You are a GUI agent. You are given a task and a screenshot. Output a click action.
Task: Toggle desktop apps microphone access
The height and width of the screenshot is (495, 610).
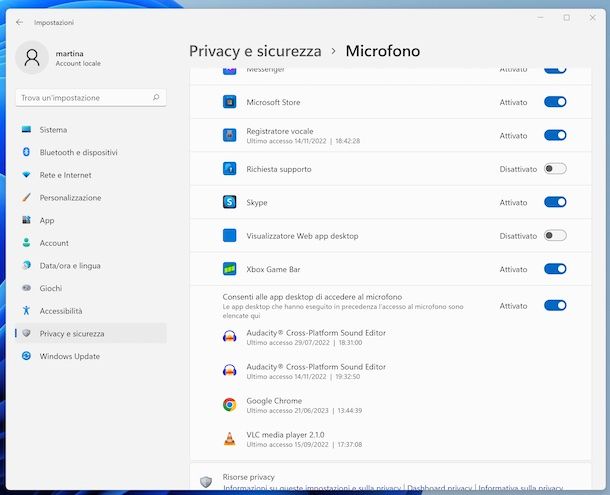555,305
